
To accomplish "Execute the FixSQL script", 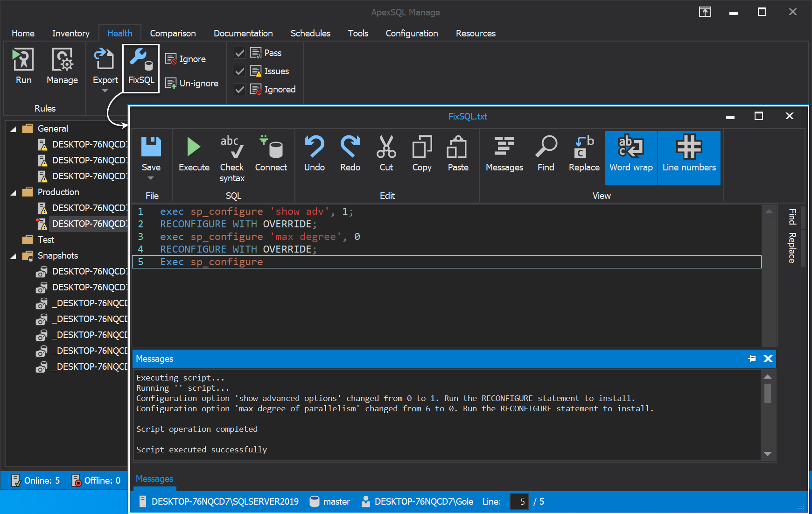I will (x=194, y=154).
